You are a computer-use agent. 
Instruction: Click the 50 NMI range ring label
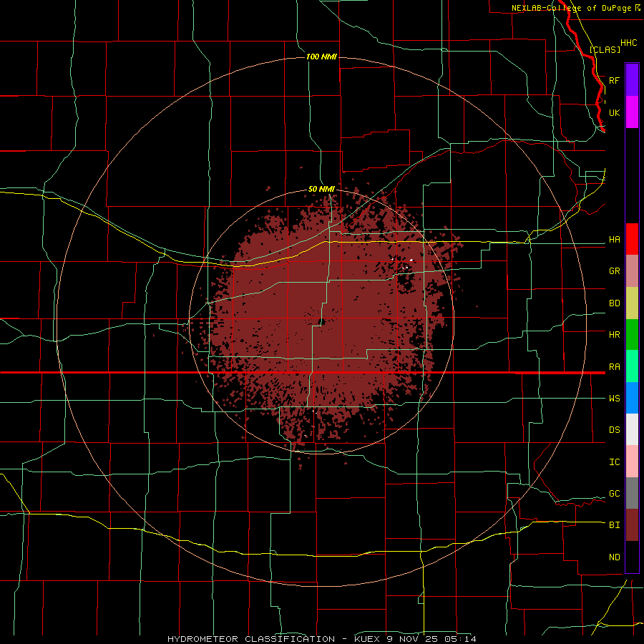[321, 190]
